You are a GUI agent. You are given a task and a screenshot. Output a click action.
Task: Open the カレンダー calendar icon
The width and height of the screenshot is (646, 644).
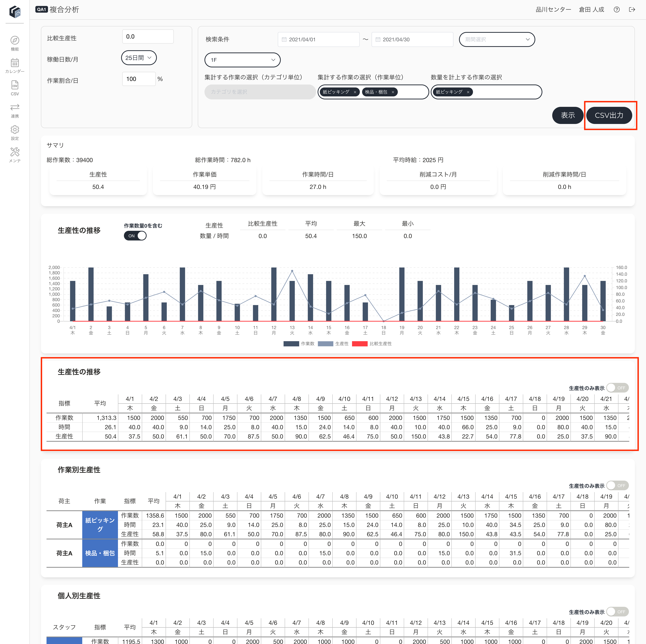click(x=15, y=63)
